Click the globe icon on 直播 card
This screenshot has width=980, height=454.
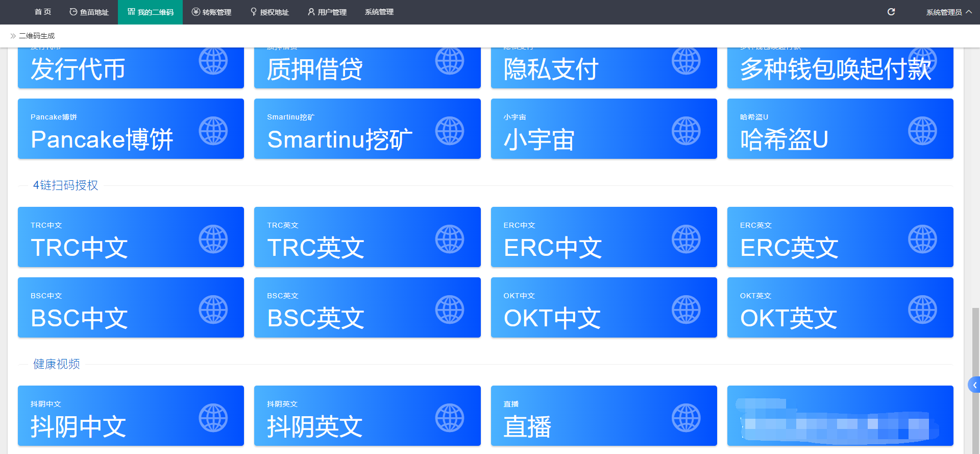tap(685, 418)
